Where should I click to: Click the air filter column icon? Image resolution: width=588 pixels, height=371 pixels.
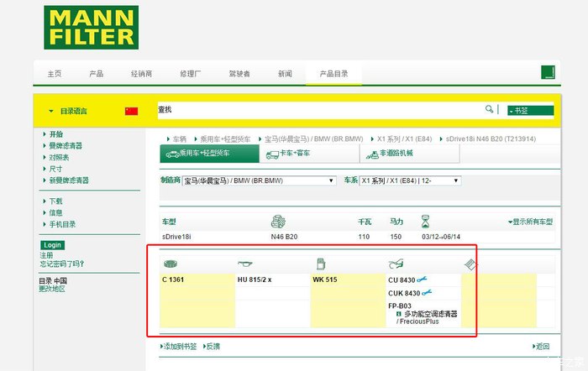170,264
